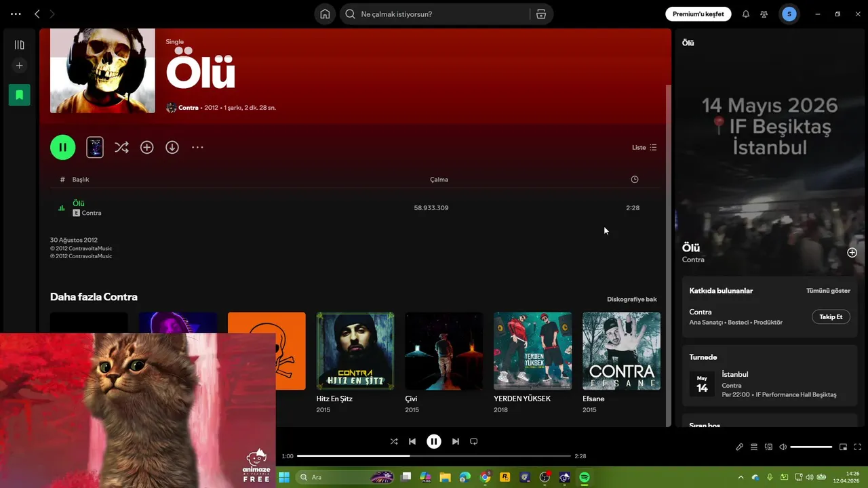Open the miniplayer icon
Viewport: 868px width, 488px height.
point(844,447)
